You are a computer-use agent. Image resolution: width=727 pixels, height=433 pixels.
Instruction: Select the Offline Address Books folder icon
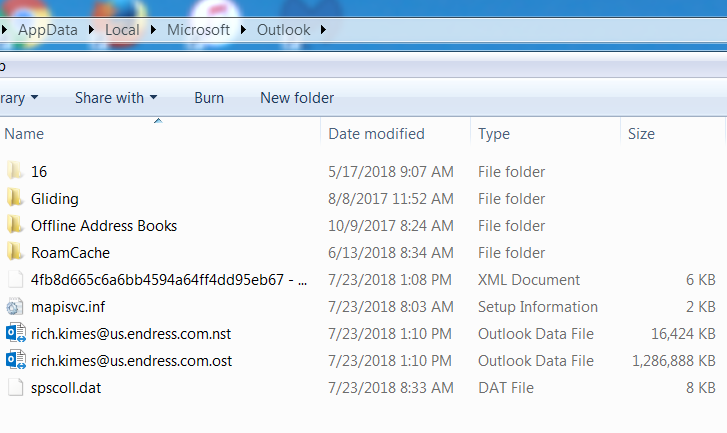[x=15, y=226]
